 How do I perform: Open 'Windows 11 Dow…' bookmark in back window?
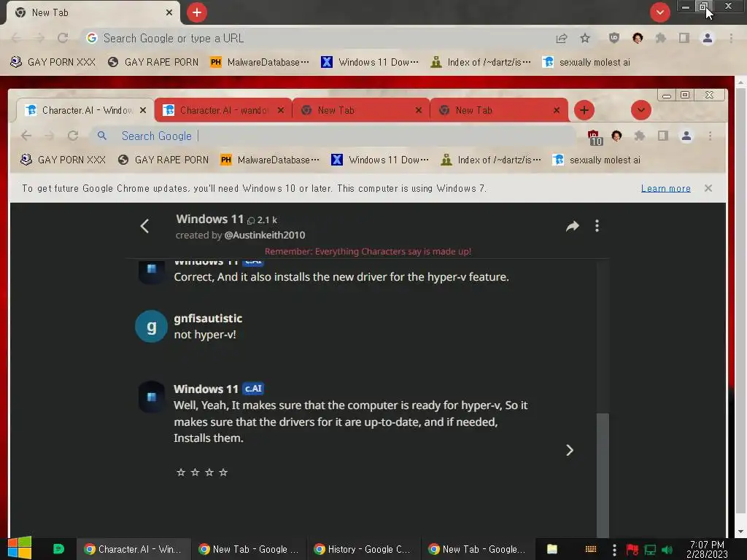coord(370,63)
